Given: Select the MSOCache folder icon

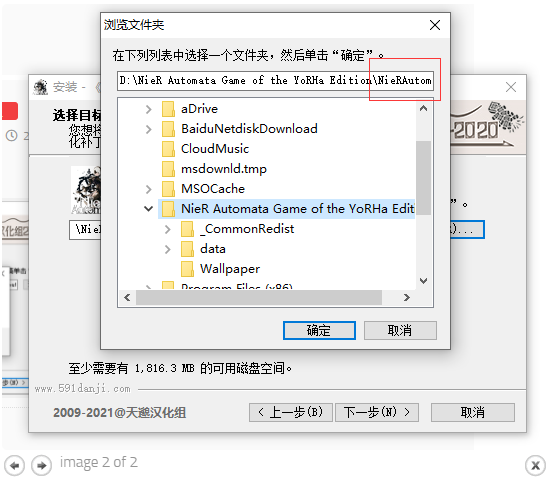Looking at the screenshot, I should tap(168, 189).
